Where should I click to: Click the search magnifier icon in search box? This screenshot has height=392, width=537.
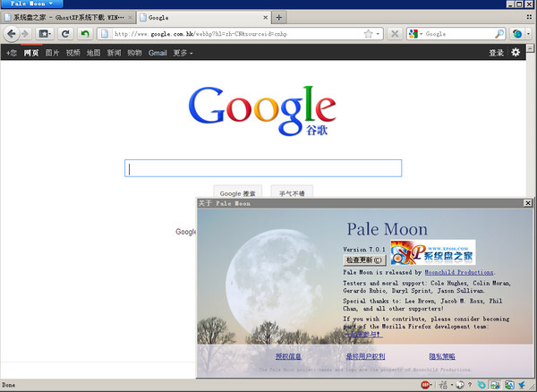[x=499, y=34]
